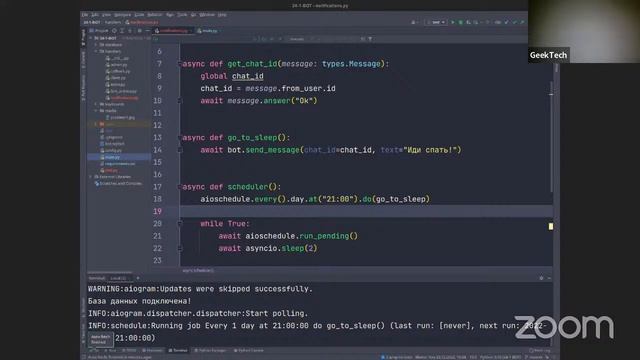Image resolution: width=640 pixels, height=360 pixels.
Task: Open terminal panel settings gear
Action: pyautogui.click(x=541, y=278)
